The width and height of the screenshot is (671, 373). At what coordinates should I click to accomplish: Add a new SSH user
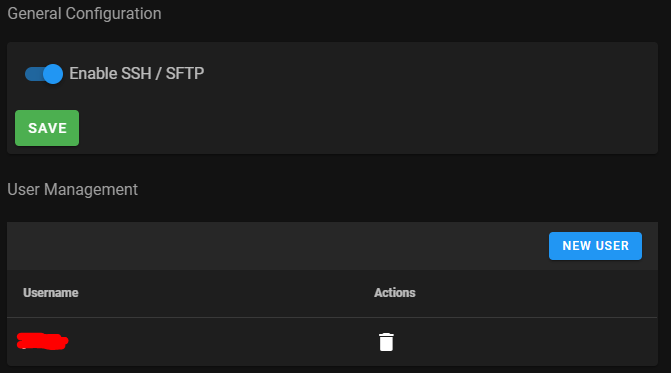[595, 246]
